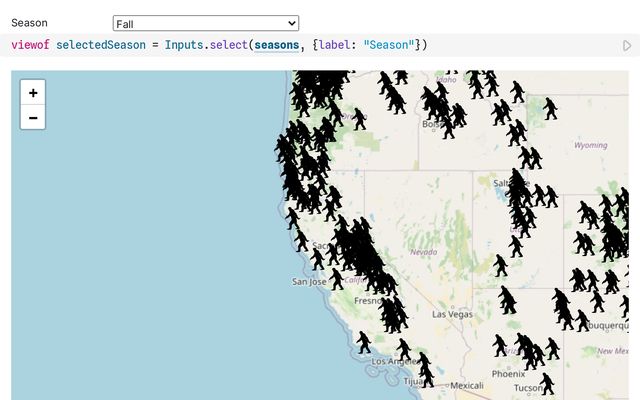
Task: Open the Season dropdown showing Fall
Action: [205, 23]
